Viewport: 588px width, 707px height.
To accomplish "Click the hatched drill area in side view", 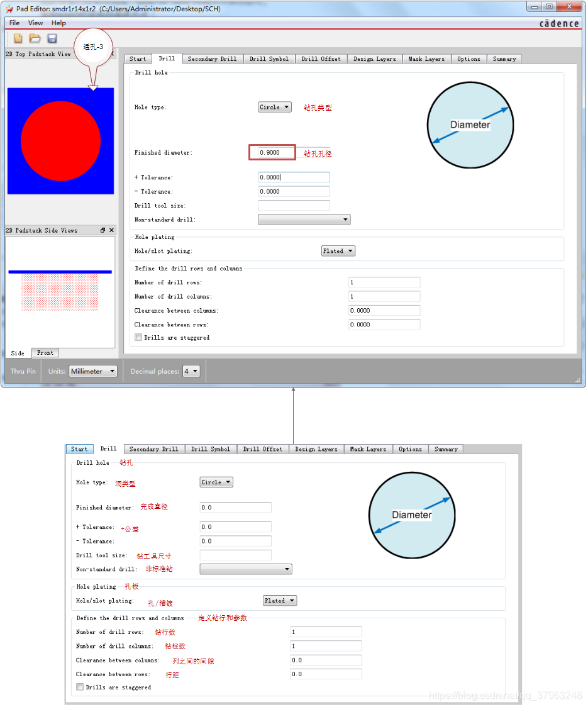I will 60,292.
